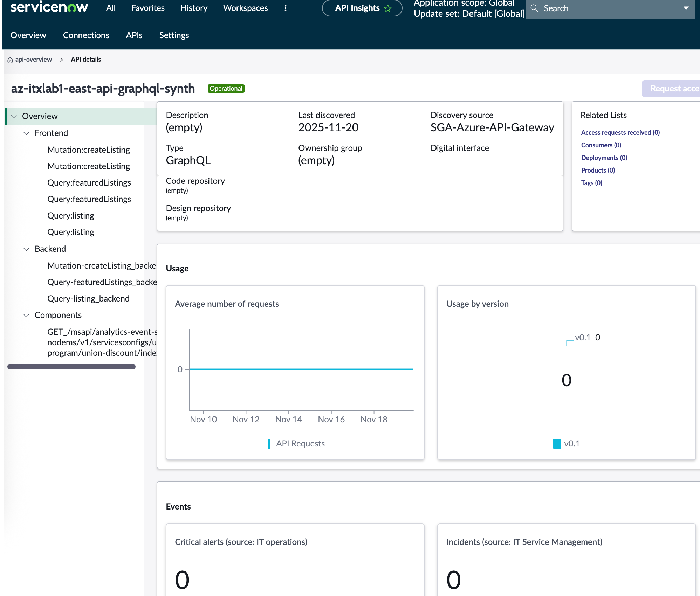Image resolution: width=700 pixels, height=596 pixels.
Task: Open the History menu
Action: pos(194,8)
